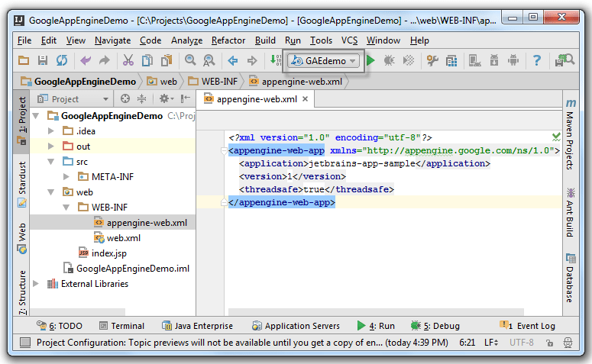This screenshot has width=592, height=364.
Task: Click the Save All floppy disk icon
Action: click(x=43, y=60)
